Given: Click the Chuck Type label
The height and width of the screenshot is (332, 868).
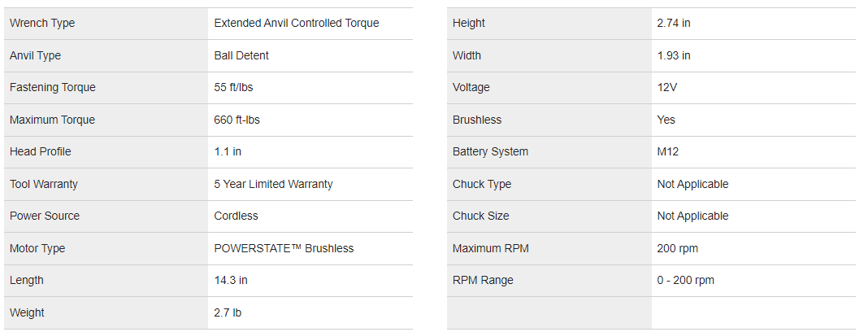Looking at the screenshot, I should pyautogui.click(x=482, y=184).
